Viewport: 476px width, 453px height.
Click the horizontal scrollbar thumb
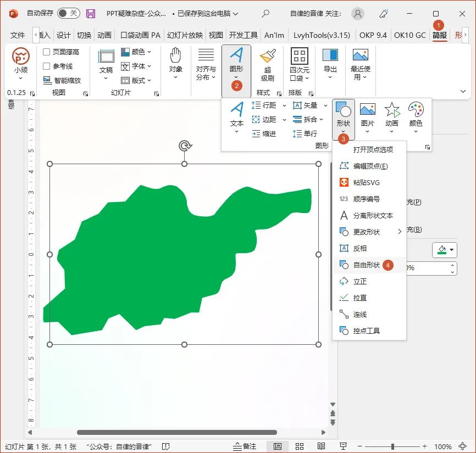pos(176,432)
